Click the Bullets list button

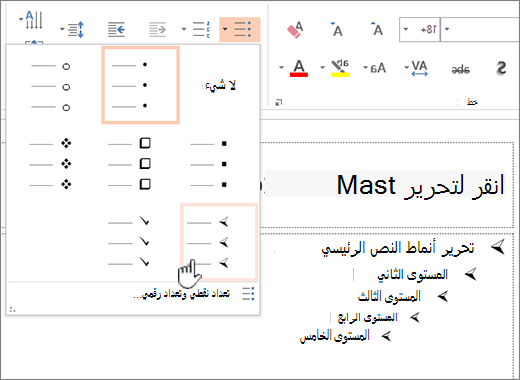[244, 29]
